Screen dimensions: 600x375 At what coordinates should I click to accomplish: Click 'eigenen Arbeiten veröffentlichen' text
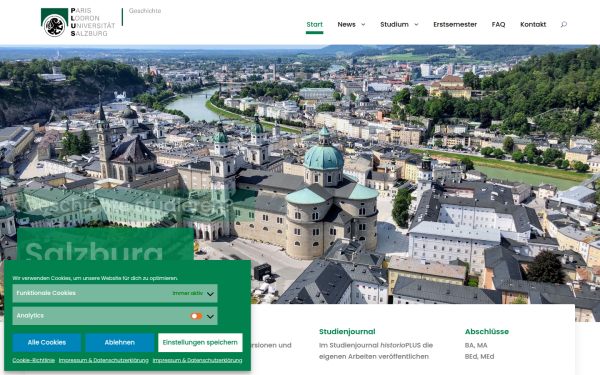373,357
